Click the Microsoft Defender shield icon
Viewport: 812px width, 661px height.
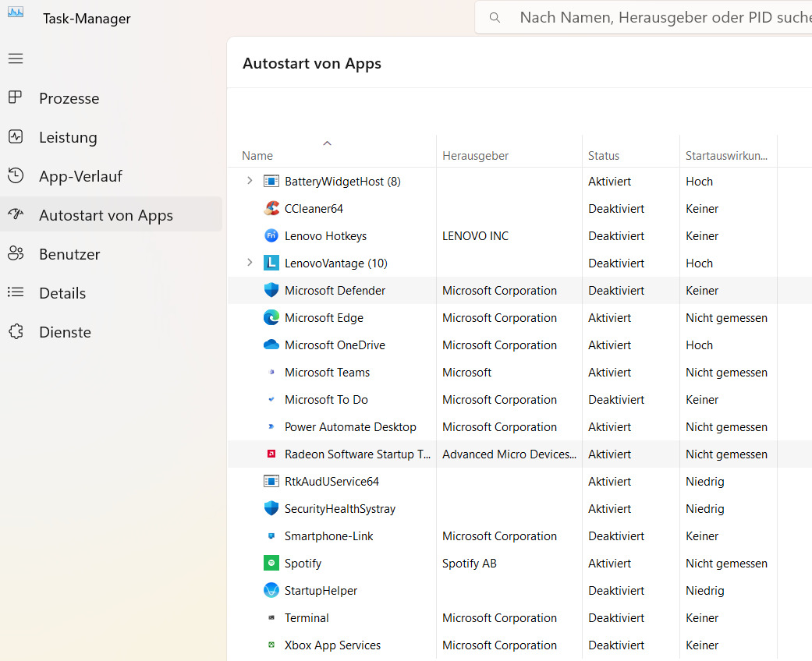(x=271, y=290)
